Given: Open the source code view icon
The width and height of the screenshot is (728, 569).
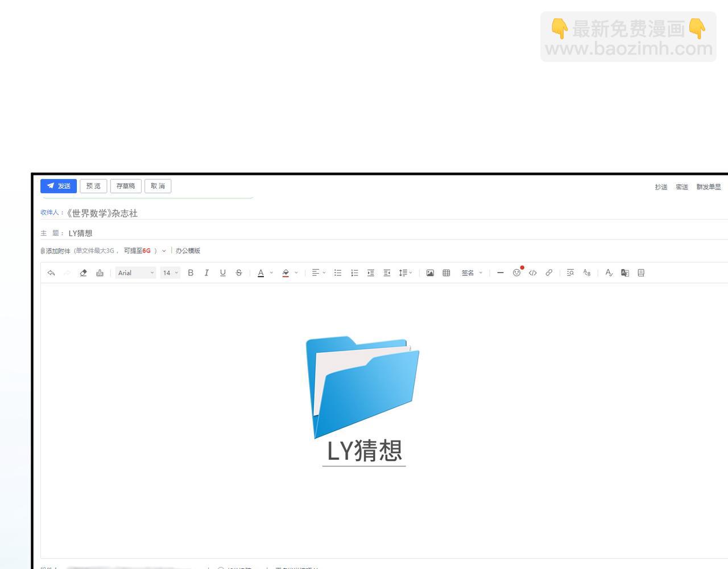Looking at the screenshot, I should tap(533, 273).
